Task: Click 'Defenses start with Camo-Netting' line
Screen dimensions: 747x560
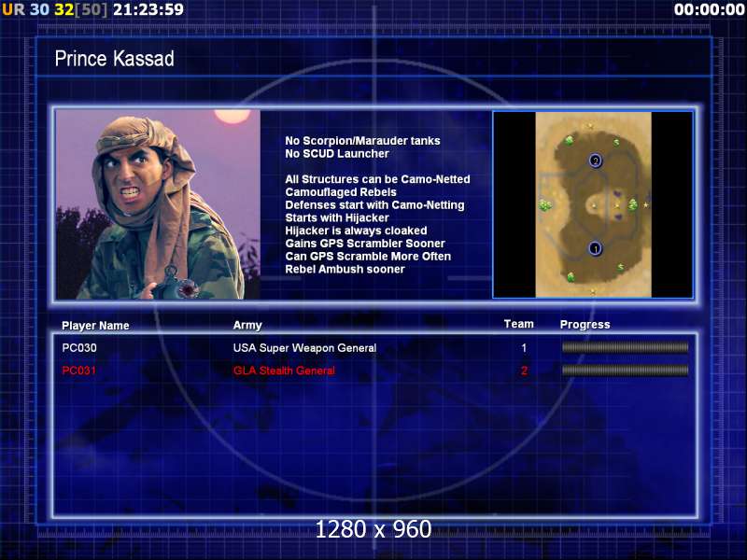Action: pos(374,205)
